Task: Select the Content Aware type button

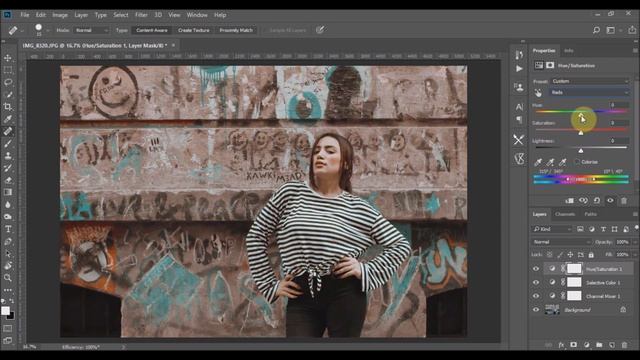Action: (152, 30)
